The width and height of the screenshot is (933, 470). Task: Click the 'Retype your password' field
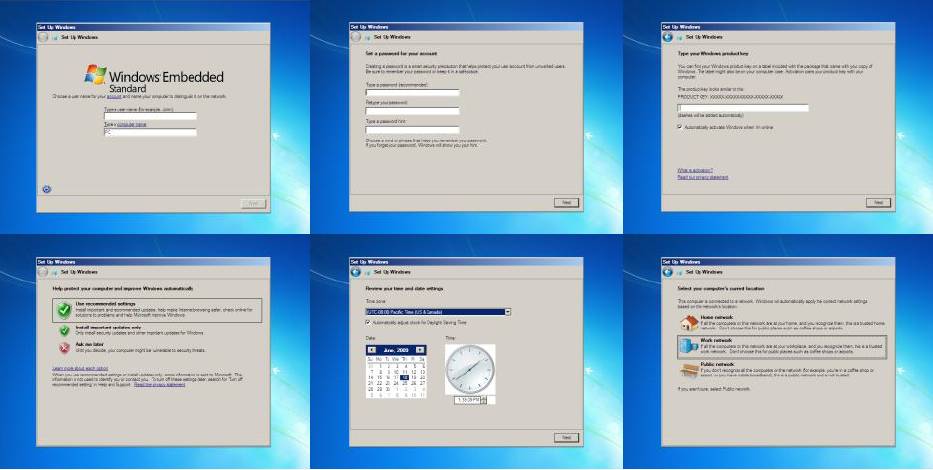point(412,111)
